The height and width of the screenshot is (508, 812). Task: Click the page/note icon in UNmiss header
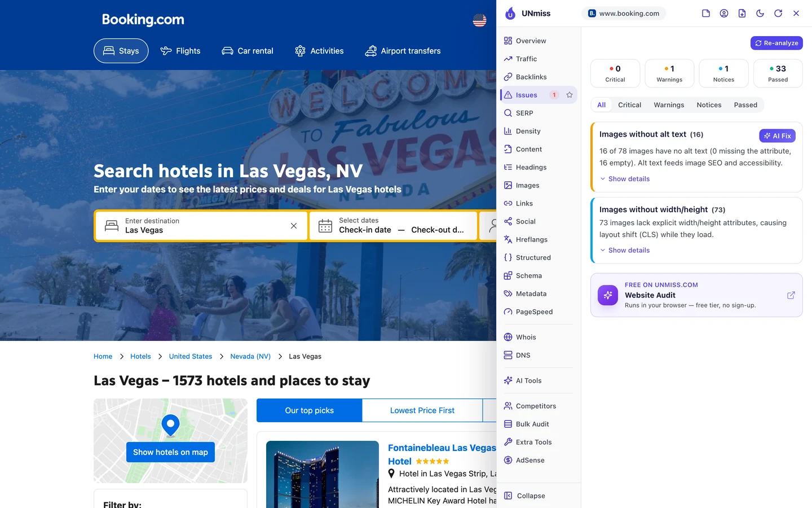pyautogui.click(x=706, y=14)
